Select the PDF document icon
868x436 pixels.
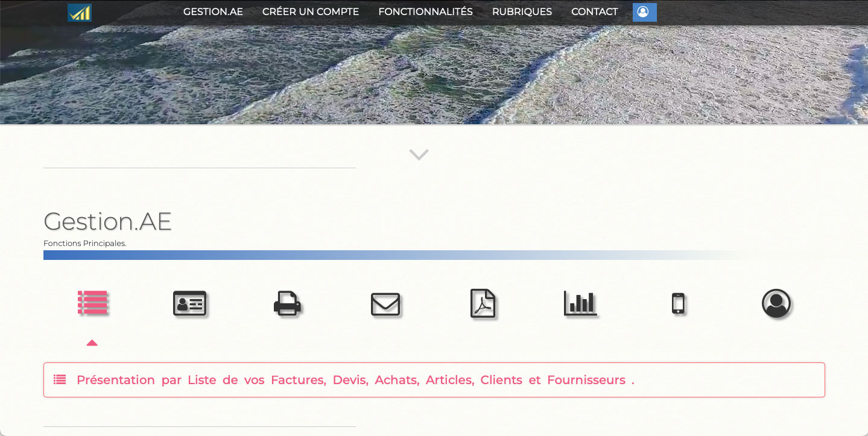(483, 303)
